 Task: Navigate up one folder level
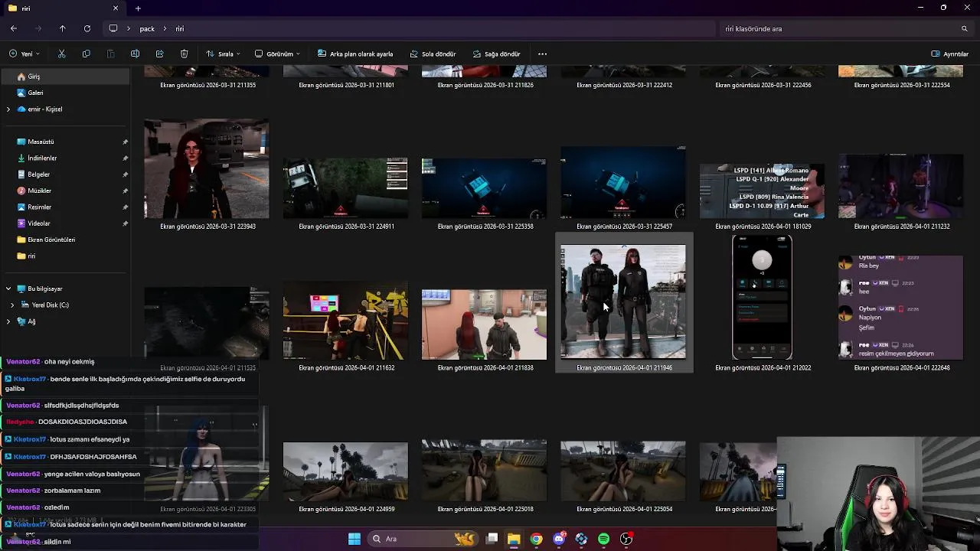(63, 28)
